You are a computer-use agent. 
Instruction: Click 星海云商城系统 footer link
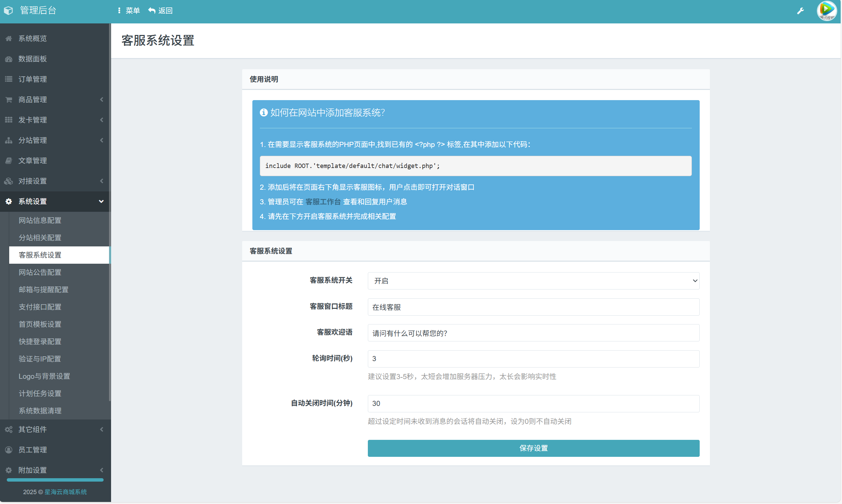66,492
